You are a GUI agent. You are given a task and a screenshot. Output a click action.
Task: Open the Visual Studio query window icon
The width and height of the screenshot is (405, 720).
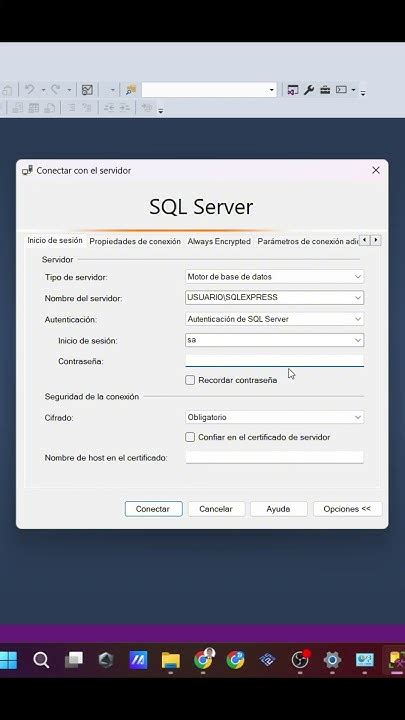[x=292, y=90]
